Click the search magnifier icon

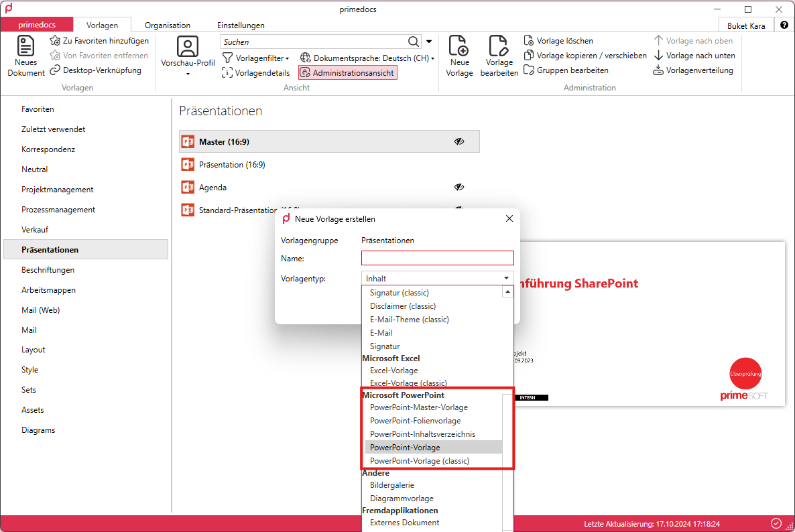tap(414, 42)
